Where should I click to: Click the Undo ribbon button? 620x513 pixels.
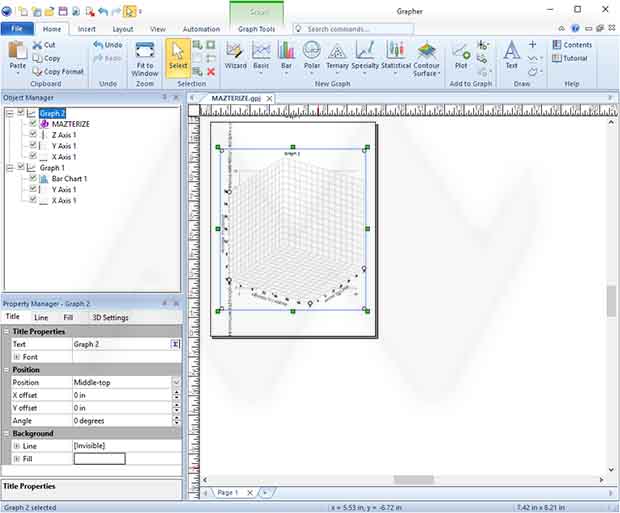coord(108,45)
